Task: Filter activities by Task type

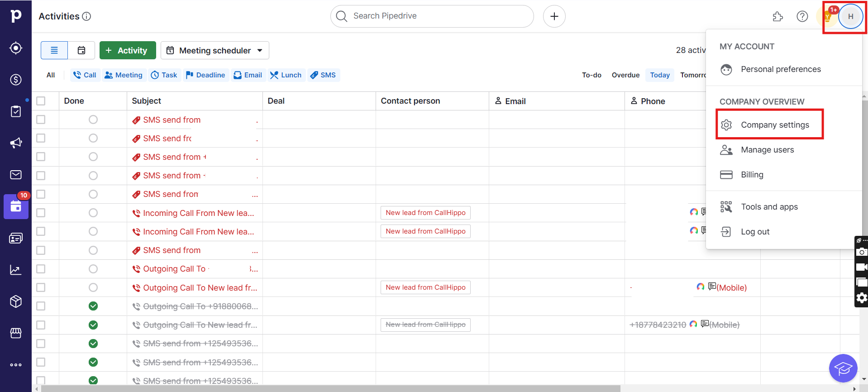Action: click(164, 75)
